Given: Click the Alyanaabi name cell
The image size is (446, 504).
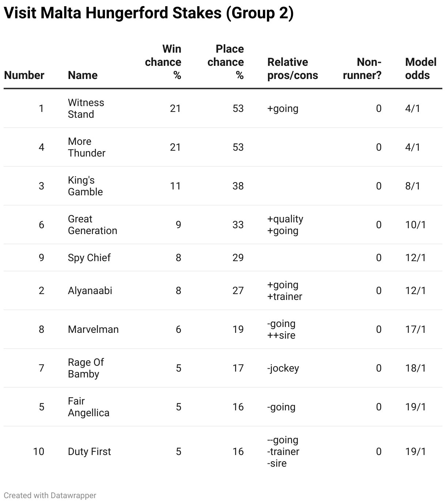Looking at the screenshot, I should pyautogui.click(x=90, y=291).
